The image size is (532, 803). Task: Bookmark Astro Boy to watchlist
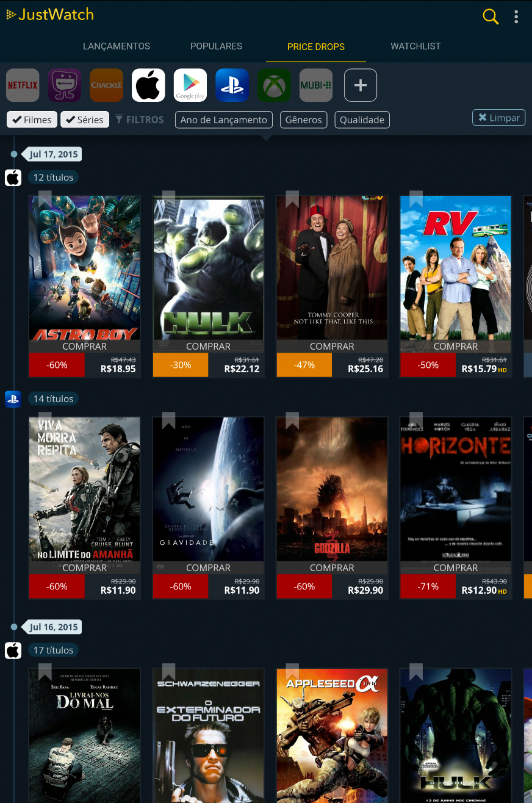click(x=45, y=200)
